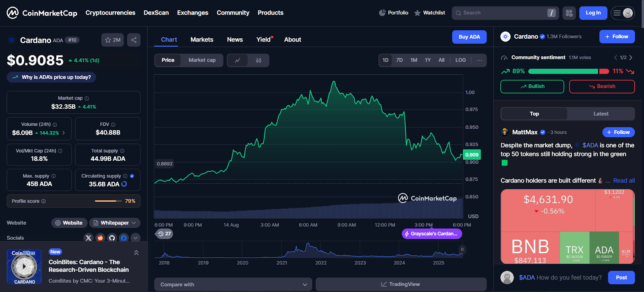The height and width of the screenshot is (292, 644).
Task: Select the 7D time range
Action: [399, 60]
